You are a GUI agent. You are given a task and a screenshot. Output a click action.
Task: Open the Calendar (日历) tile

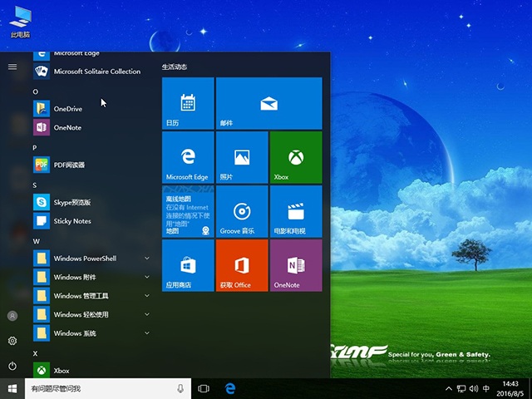point(188,103)
